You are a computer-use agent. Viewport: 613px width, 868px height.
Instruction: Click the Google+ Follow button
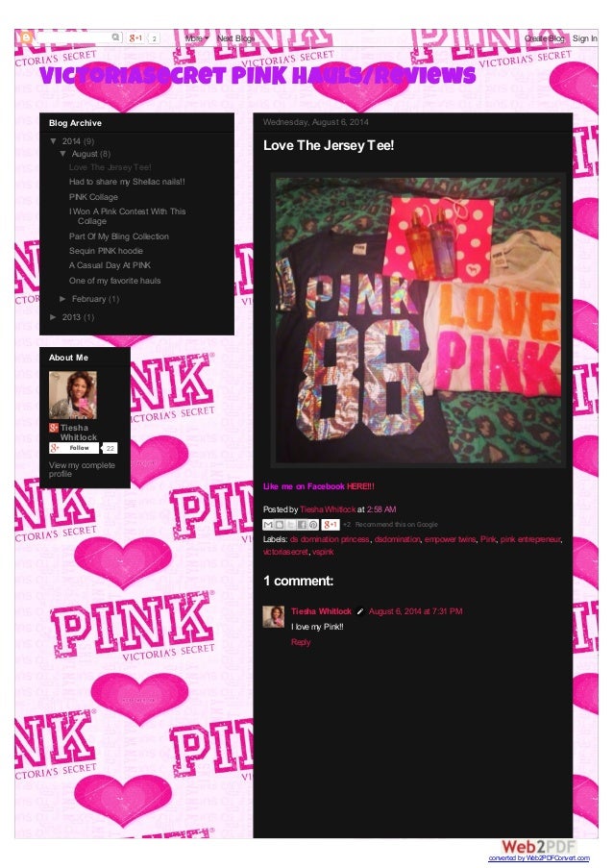[x=74, y=448]
